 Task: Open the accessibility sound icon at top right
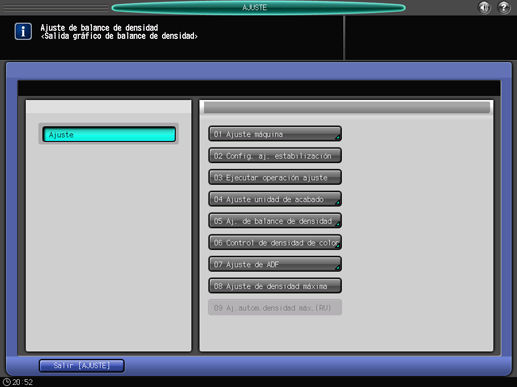point(484,7)
